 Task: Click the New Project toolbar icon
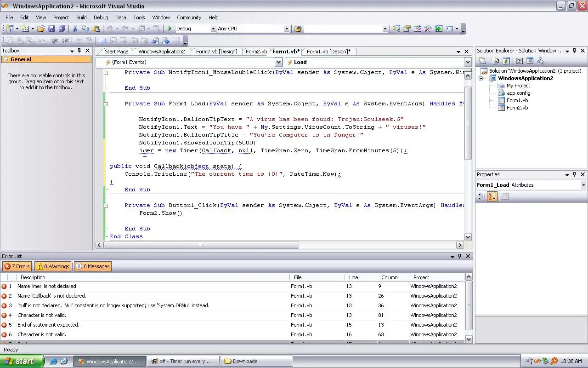[9, 29]
